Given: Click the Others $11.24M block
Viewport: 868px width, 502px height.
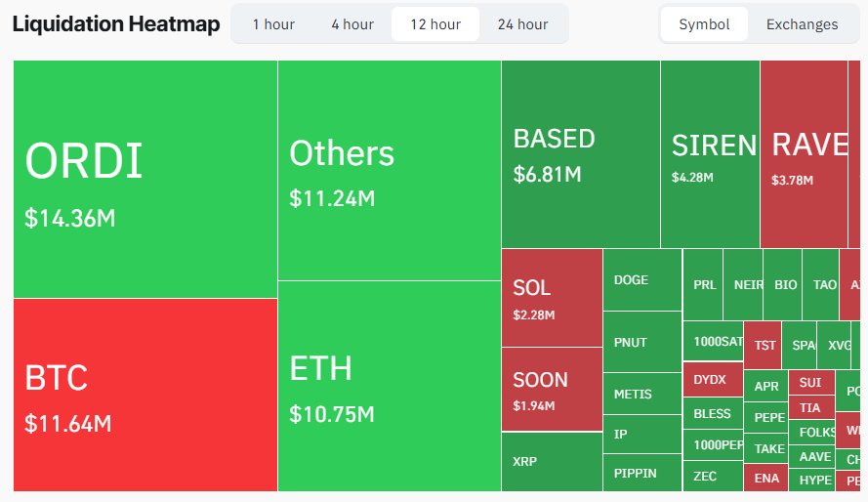Looking at the screenshot, I should click(x=389, y=170).
